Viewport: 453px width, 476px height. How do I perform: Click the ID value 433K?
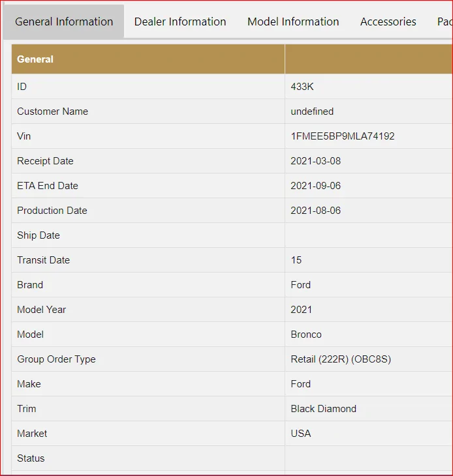pos(302,87)
